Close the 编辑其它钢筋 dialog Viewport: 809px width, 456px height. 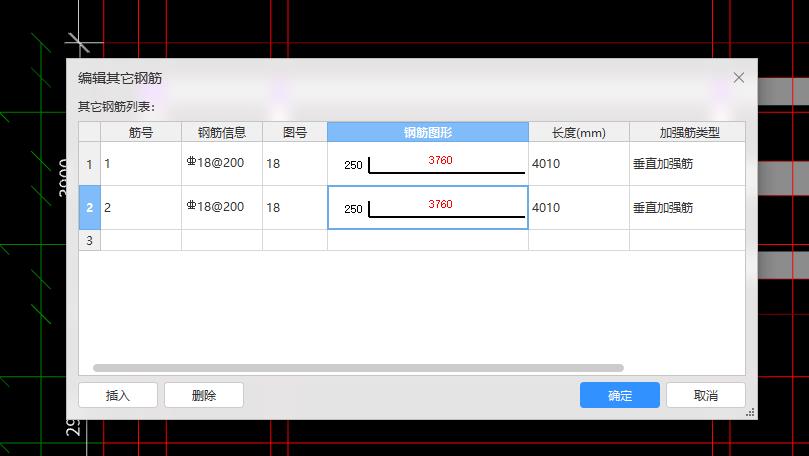[x=739, y=78]
